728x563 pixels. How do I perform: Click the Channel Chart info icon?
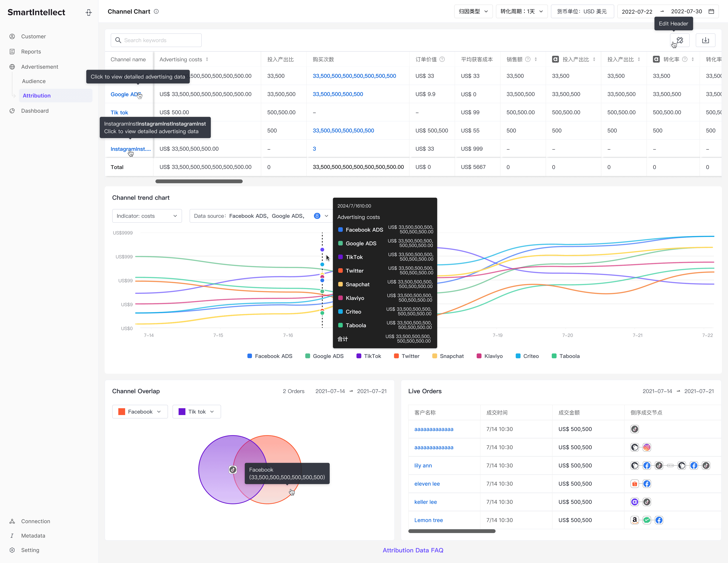(156, 11)
